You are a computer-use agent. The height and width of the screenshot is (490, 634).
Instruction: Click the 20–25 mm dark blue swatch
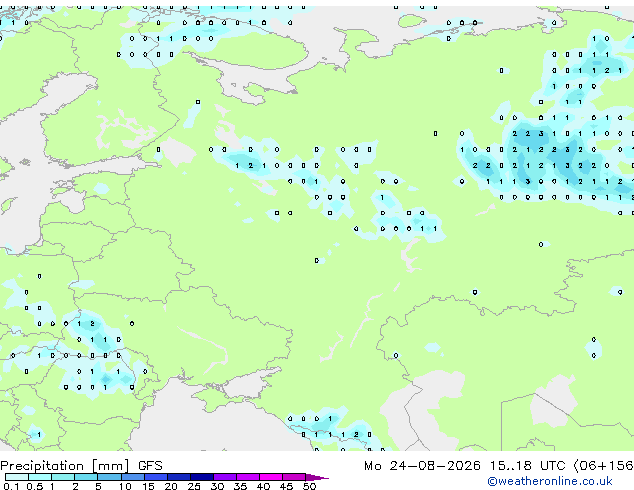click(178, 477)
